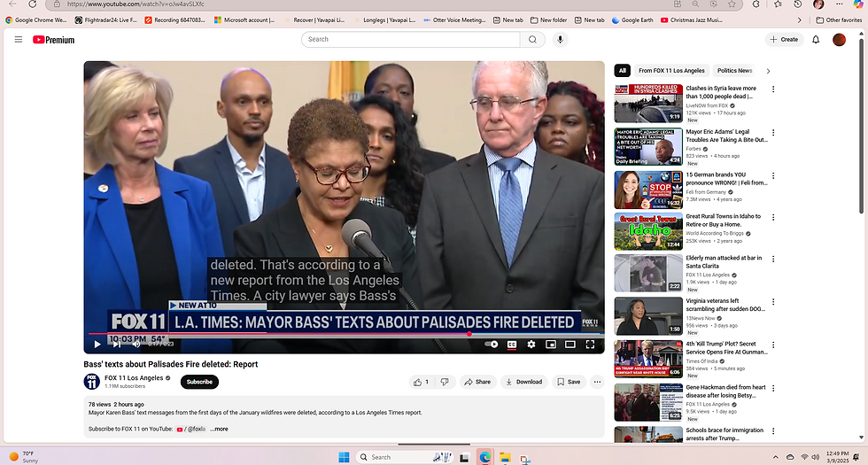Image resolution: width=868 pixels, height=465 pixels.
Task: Open Flightradar24 bookmark
Action: tap(106, 19)
